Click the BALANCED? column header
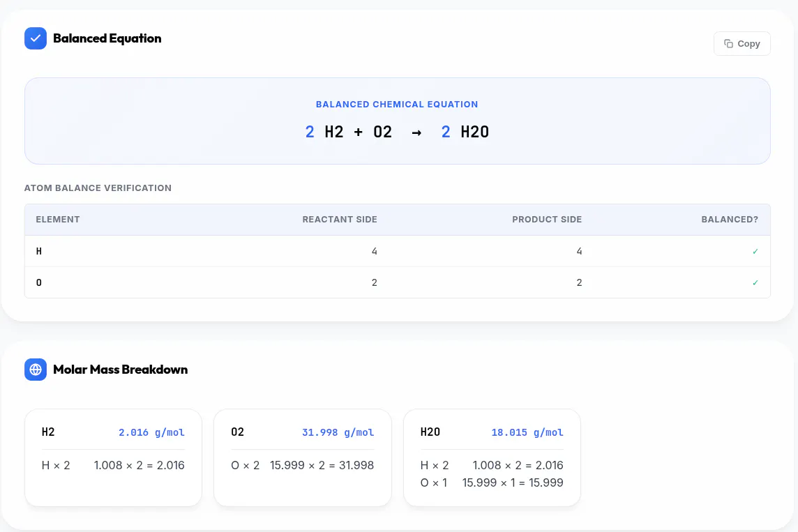This screenshot has width=798, height=532. [x=730, y=219]
